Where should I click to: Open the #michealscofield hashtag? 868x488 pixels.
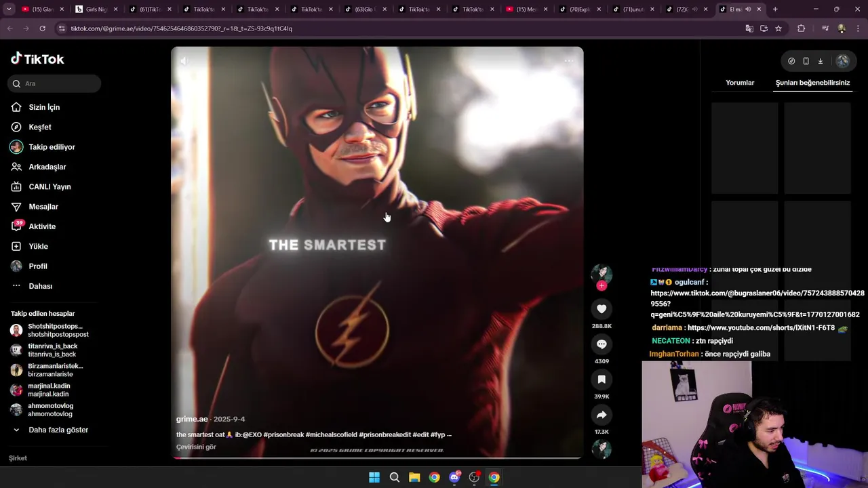click(331, 434)
